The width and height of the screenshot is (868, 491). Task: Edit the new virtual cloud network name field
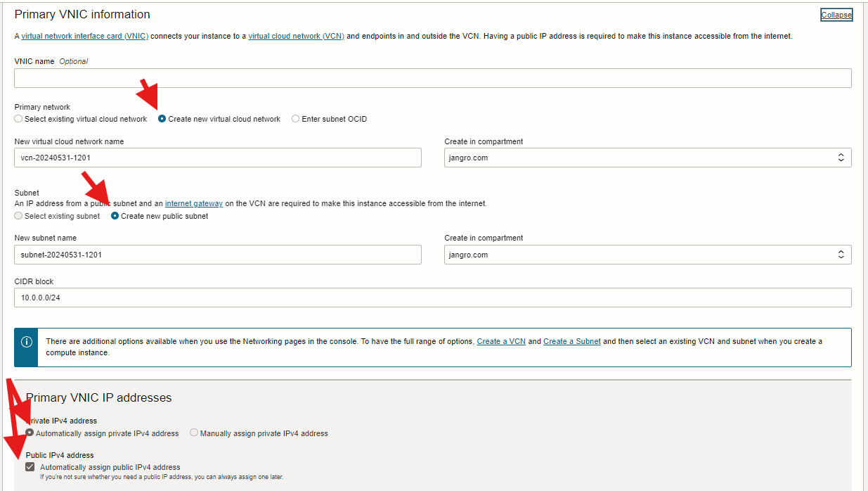point(218,158)
